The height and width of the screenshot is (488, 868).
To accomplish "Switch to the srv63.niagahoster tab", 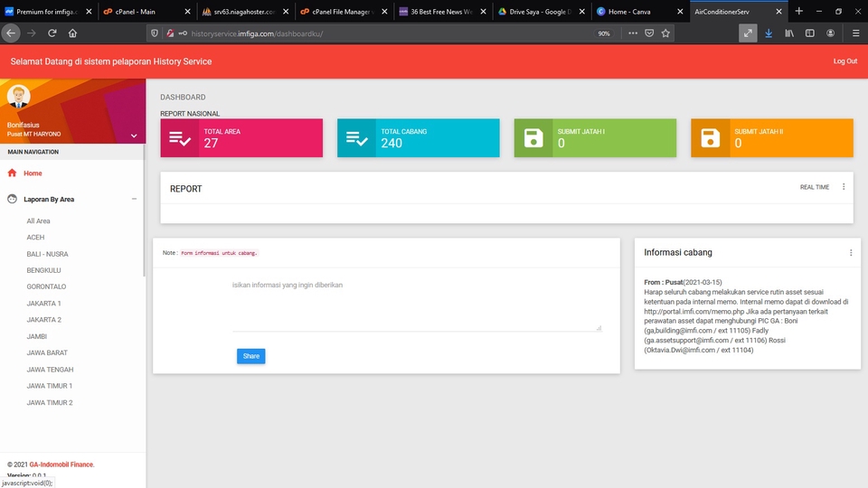I will point(244,12).
